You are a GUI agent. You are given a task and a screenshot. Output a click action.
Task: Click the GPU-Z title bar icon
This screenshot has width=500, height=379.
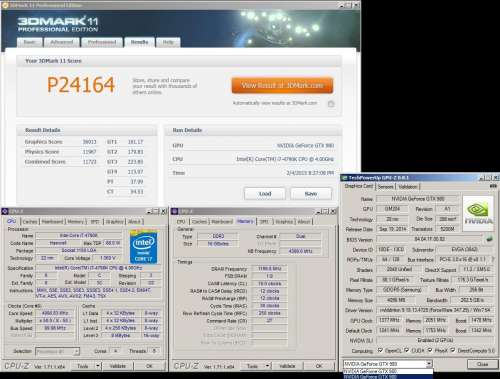pos(344,178)
